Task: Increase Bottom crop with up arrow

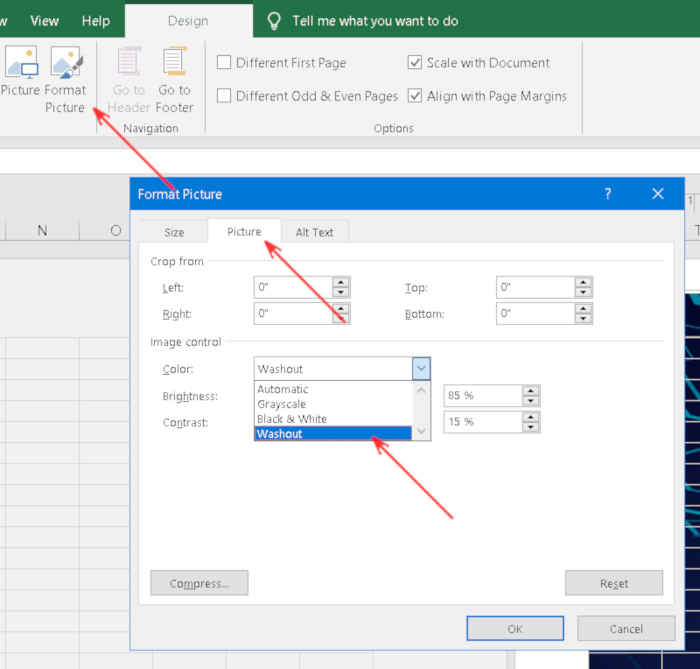Action: point(583,308)
